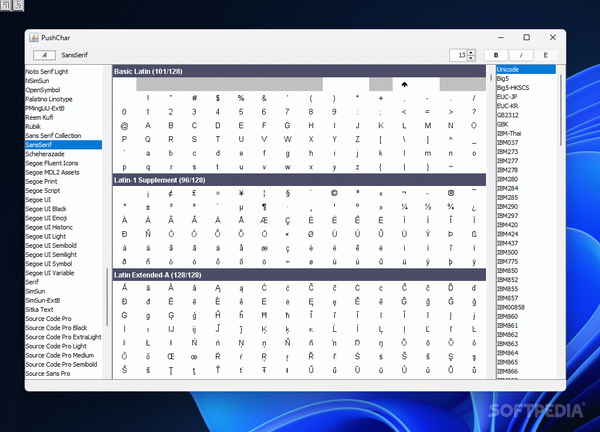Increase font size with the up spinner arrow

[471, 52]
